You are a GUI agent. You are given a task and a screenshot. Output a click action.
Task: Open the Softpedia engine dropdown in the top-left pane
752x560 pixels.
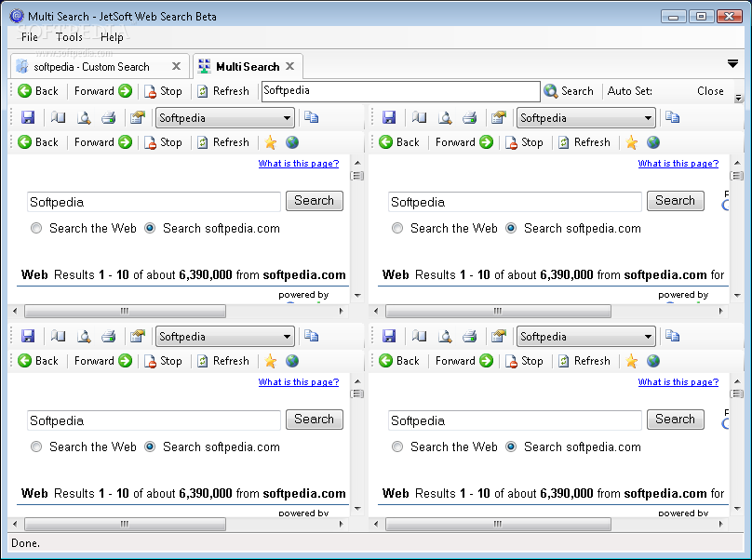225,118
